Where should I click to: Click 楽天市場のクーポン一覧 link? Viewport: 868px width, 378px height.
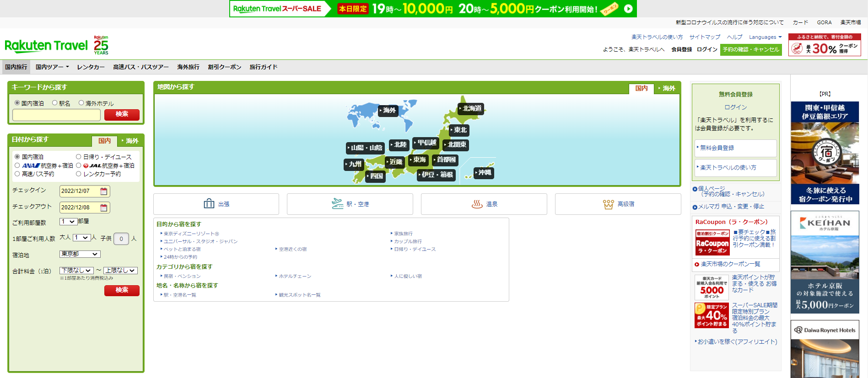pyautogui.click(x=730, y=264)
